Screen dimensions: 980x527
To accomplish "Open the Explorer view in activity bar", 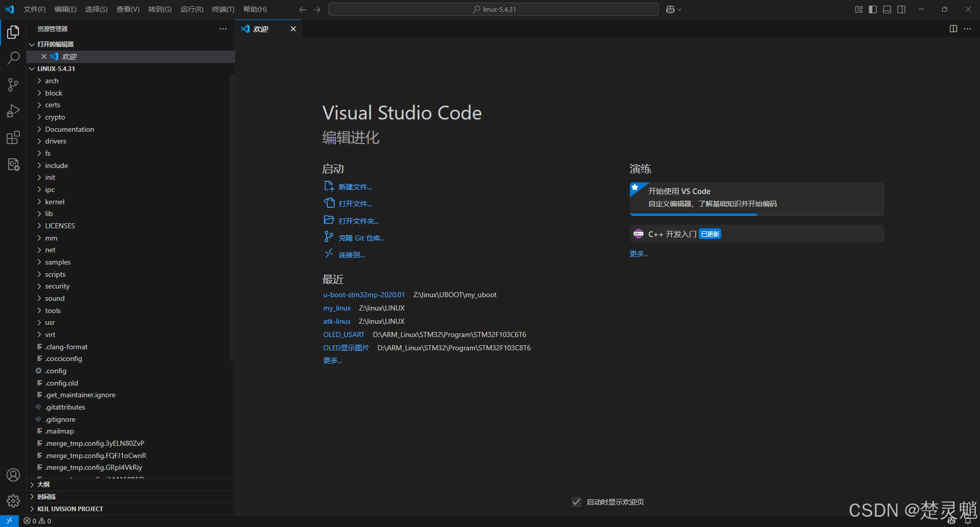I will pyautogui.click(x=13, y=33).
